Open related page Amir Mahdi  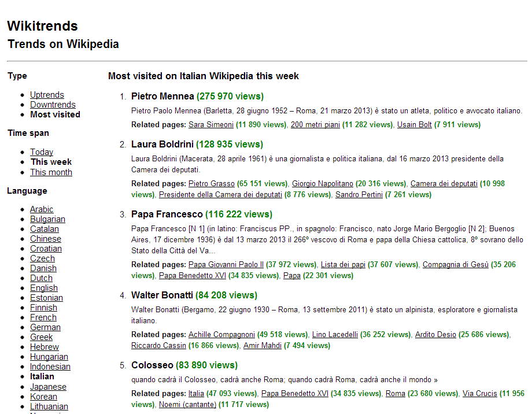point(263,345)
